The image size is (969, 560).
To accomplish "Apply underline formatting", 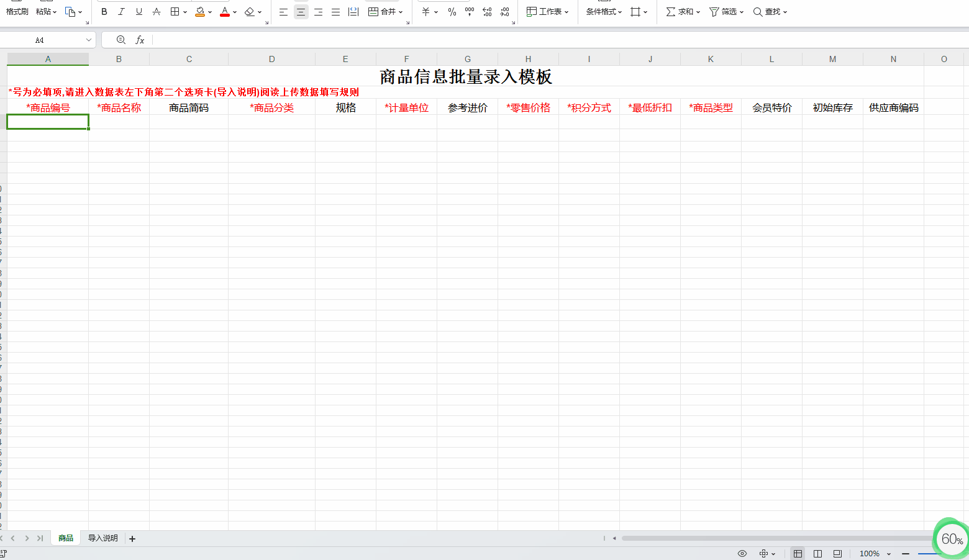I will point(139,11).
